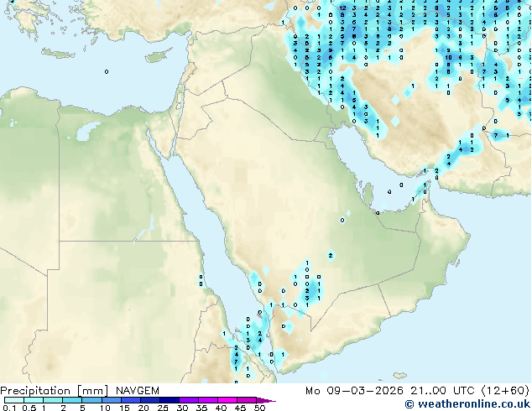532x411 pixels.
Task: Pick the 0.5–1 mm legend color swatch
Action: [x=34, y=400]
